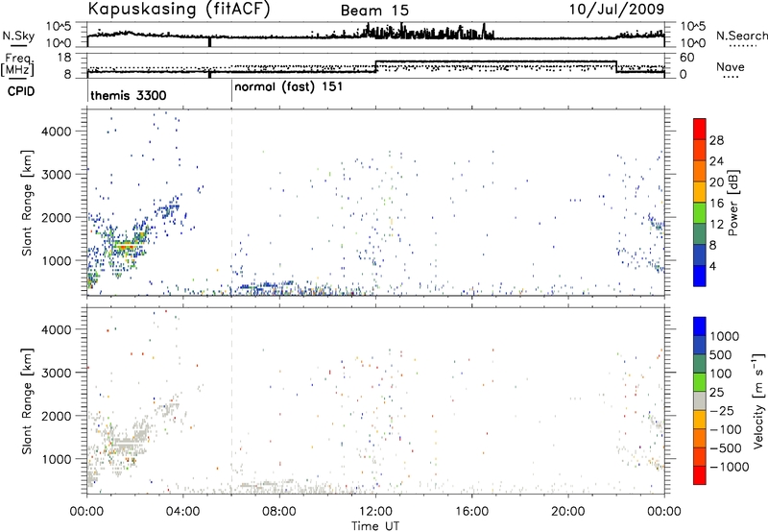This screenshot has height=532, width=768.
Task: Click the 'N.Search' legend label
Action: pyautogui.click(x=741, y=36)
